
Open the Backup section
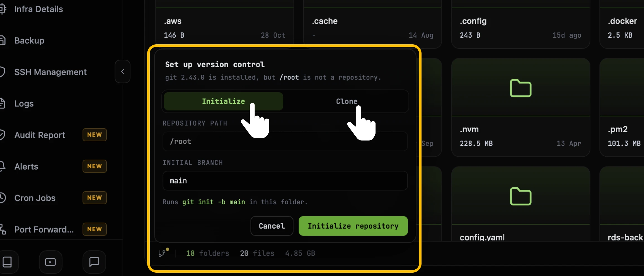(x=29, y=41)
